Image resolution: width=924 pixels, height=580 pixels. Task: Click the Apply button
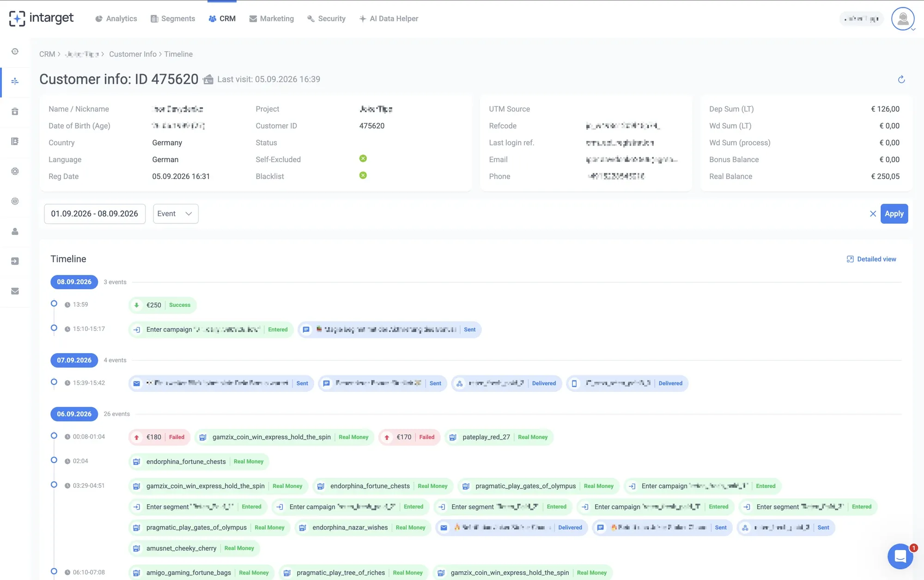pos(894,214)
